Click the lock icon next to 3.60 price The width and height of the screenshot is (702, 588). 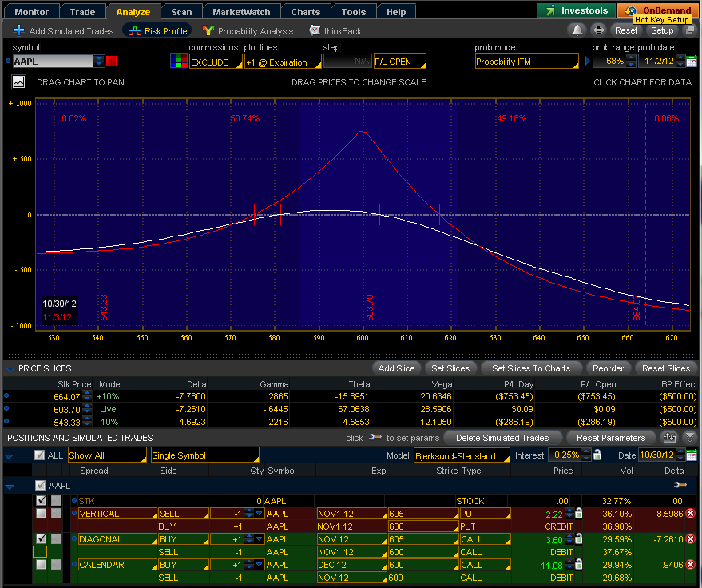pyautogui.click(x=578, y=538)
